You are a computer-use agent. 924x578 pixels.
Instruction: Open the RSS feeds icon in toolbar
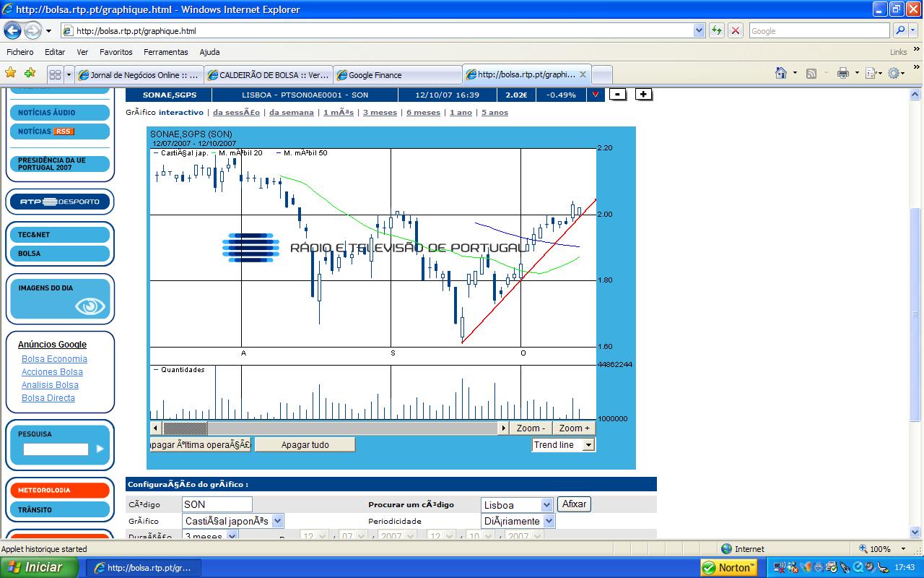811,73
